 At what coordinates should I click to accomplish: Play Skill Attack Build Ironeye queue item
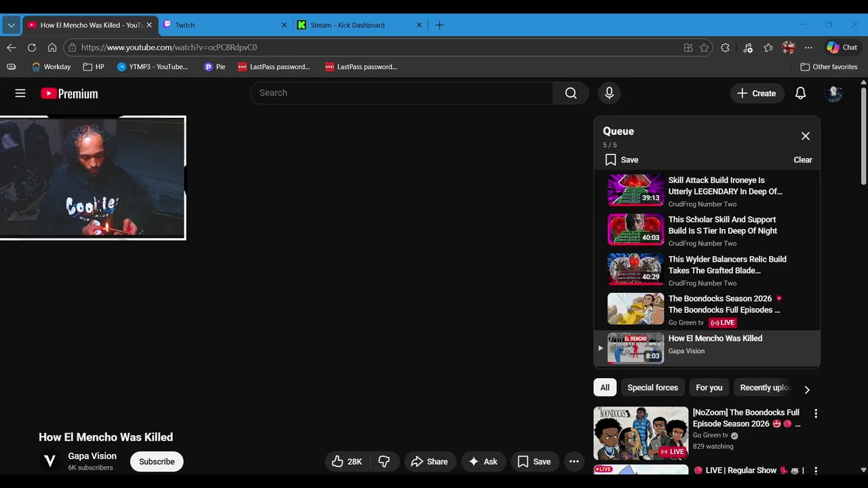tap(707, 190)
